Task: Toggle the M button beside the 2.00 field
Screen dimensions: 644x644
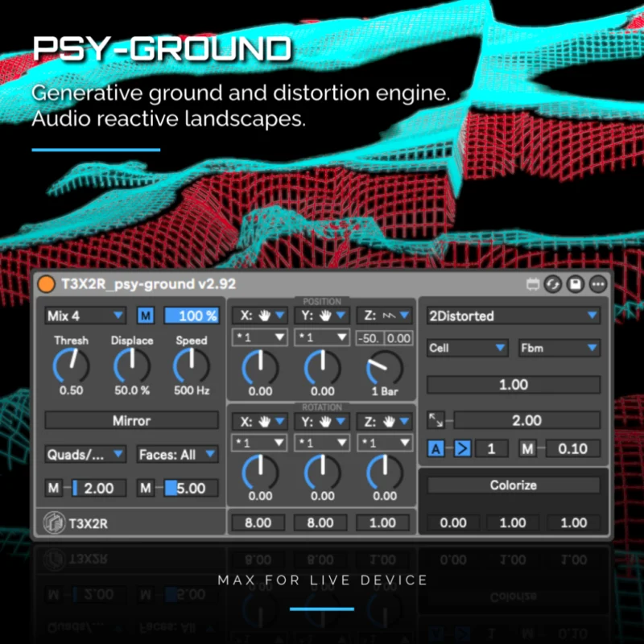Action: click(x=54, y=489)
